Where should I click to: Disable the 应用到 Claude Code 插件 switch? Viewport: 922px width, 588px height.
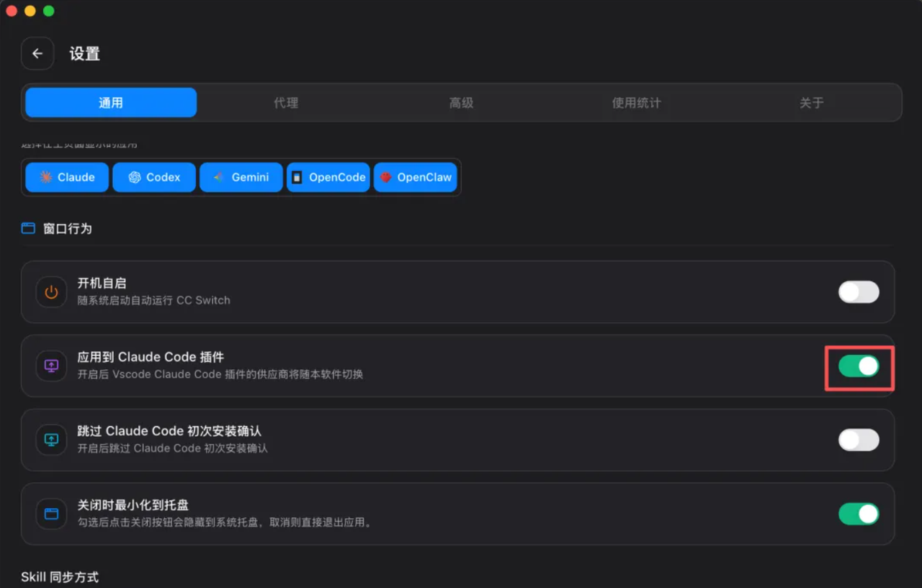point(859,366)
